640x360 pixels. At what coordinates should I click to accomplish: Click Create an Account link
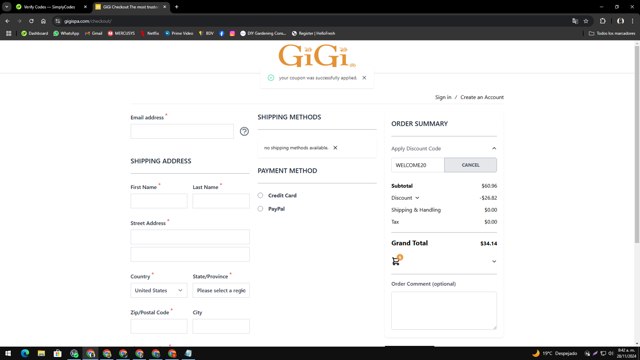pyautogui.click(x=482, y=97)
